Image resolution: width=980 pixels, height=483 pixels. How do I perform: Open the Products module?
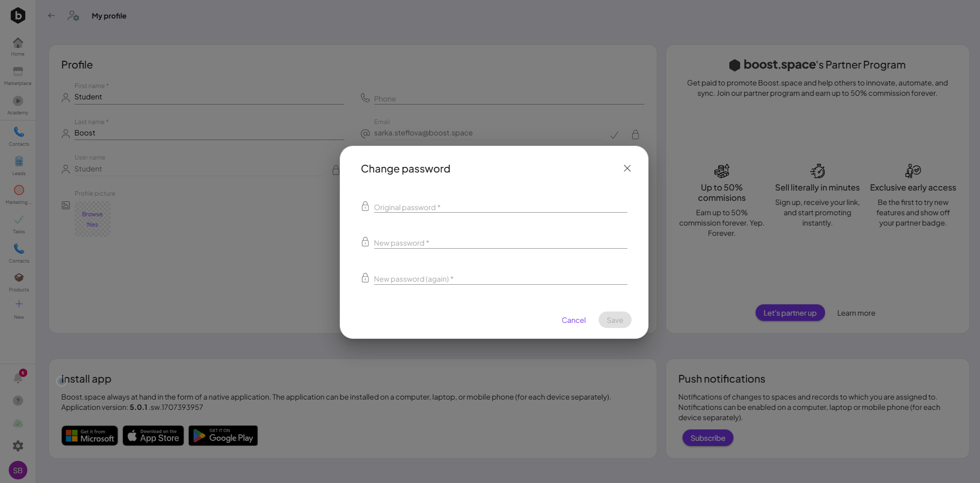coord(19,281)
